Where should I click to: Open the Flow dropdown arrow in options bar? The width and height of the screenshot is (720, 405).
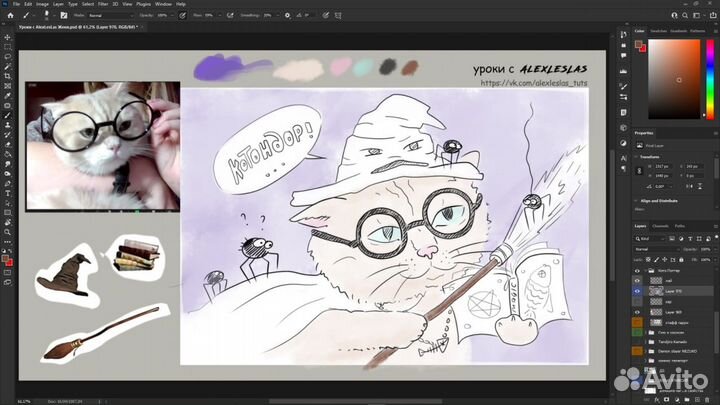[x=219, y=15]
